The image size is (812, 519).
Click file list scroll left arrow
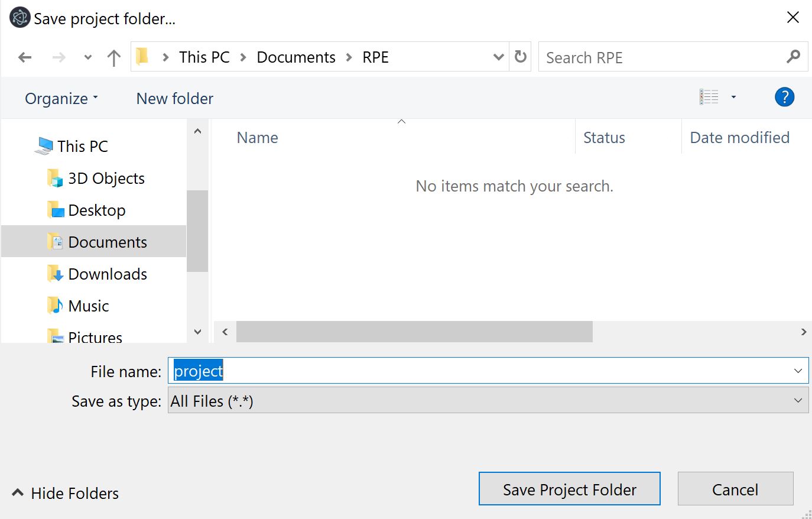pyautogui.click(x=225, y=332)
